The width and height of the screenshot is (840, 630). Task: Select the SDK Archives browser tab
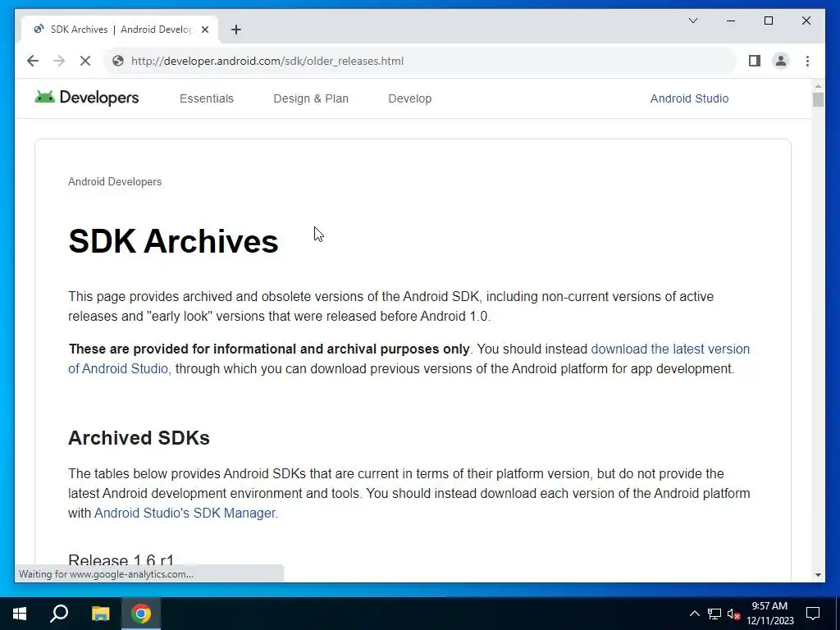tap(120, 30)
